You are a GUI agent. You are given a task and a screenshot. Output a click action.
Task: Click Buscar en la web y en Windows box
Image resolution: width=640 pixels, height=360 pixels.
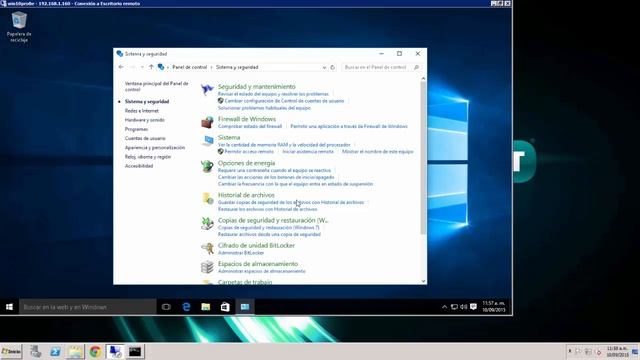pos(88,307)
